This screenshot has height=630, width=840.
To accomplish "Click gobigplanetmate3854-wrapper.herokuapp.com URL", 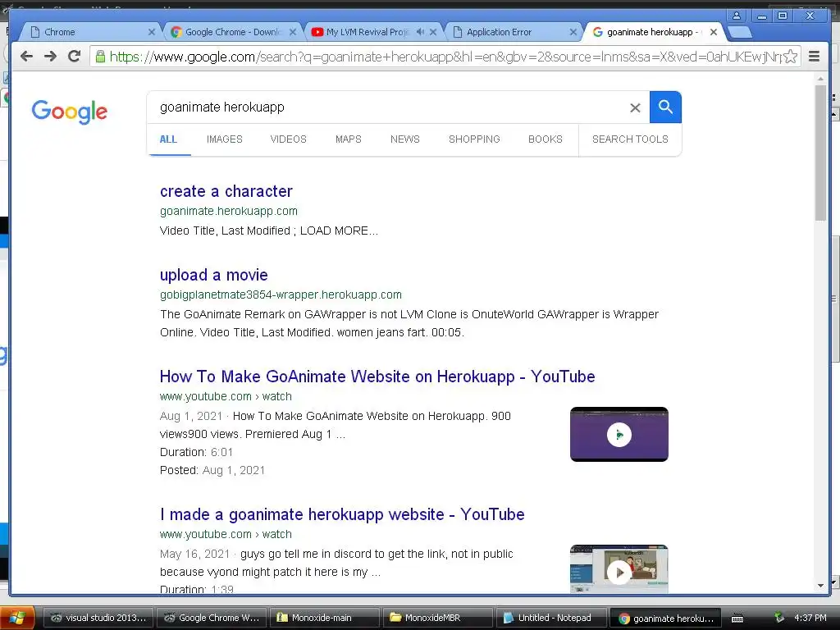I will point(281,294).
